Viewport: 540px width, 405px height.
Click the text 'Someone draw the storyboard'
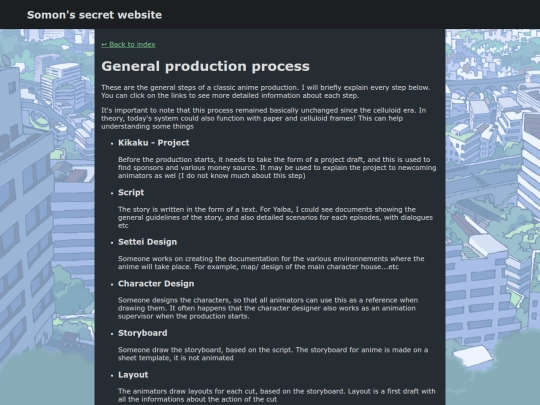click(x=273, y=354)
